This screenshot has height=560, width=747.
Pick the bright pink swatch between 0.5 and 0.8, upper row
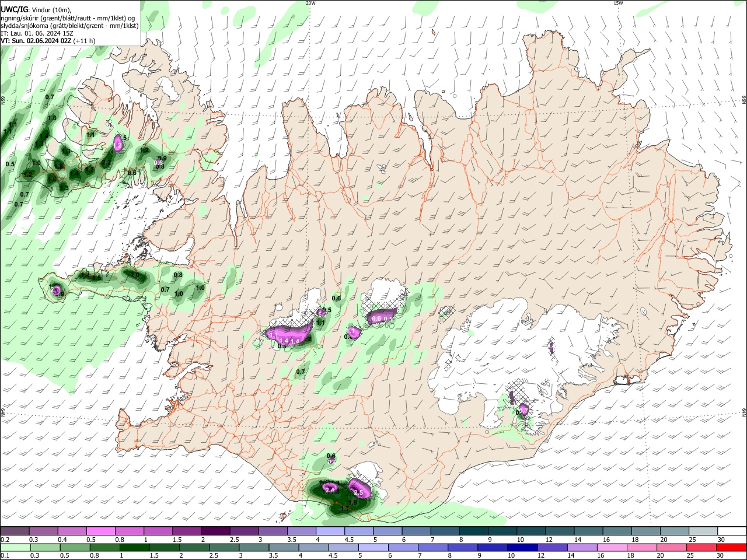[x=100, y=531]
